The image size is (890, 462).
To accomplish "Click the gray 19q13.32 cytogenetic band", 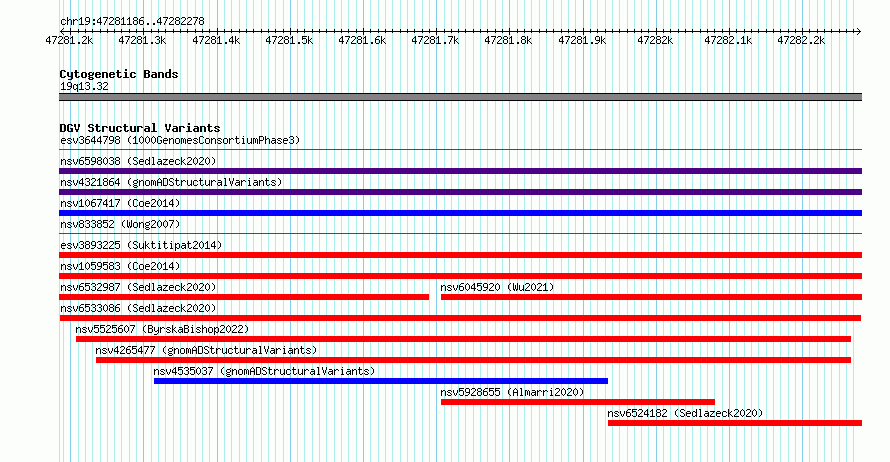I will (460, 97).
